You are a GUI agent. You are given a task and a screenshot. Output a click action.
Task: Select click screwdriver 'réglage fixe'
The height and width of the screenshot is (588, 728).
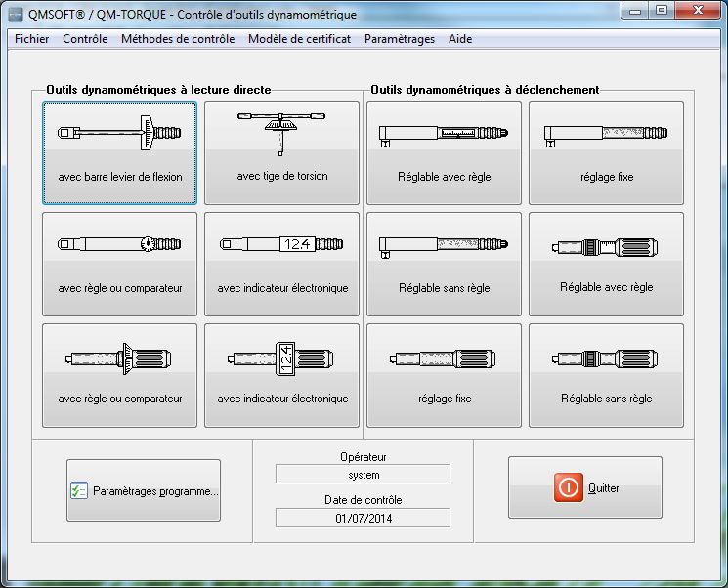coord(444,375)
